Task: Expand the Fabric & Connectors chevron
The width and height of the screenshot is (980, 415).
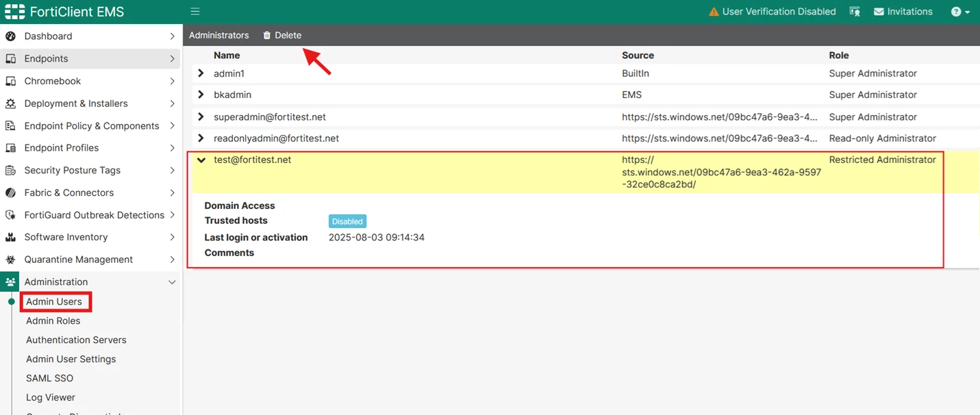Action: 172,192
